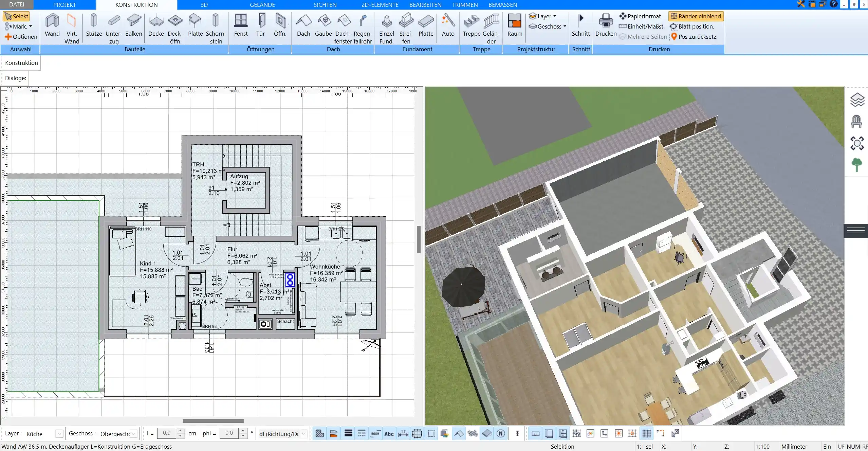Select the Raum room tool

pos(515,25)
